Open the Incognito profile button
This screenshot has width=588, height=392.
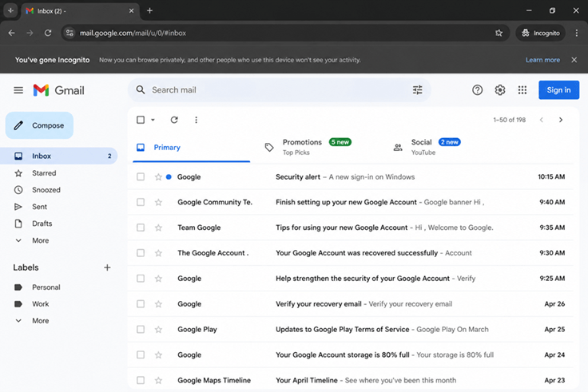[x=541, y=33]
